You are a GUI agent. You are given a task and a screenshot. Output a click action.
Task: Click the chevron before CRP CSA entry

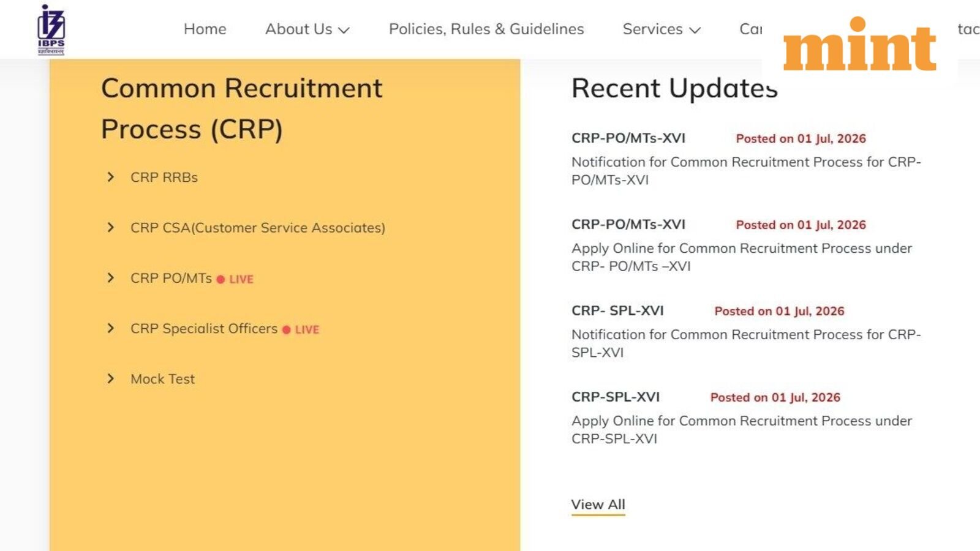point(110,227)
